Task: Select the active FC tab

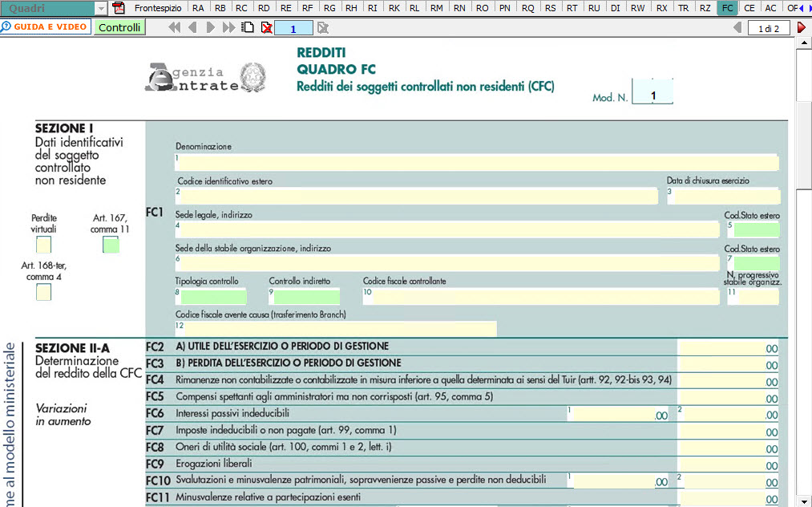Action: click(727, 8)
